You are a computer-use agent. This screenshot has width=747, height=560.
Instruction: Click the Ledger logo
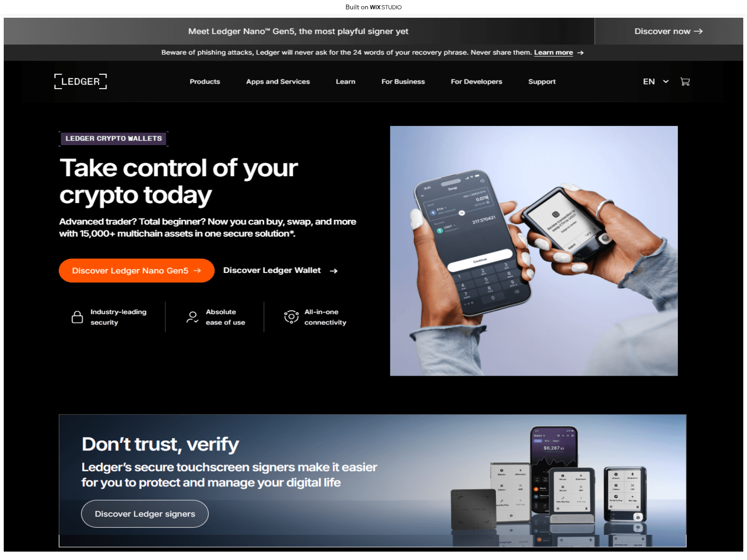[x=81, y=81]
